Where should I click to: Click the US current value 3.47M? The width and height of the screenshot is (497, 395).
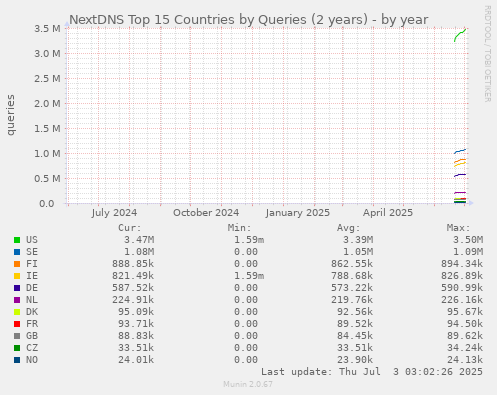coord(139,240)
